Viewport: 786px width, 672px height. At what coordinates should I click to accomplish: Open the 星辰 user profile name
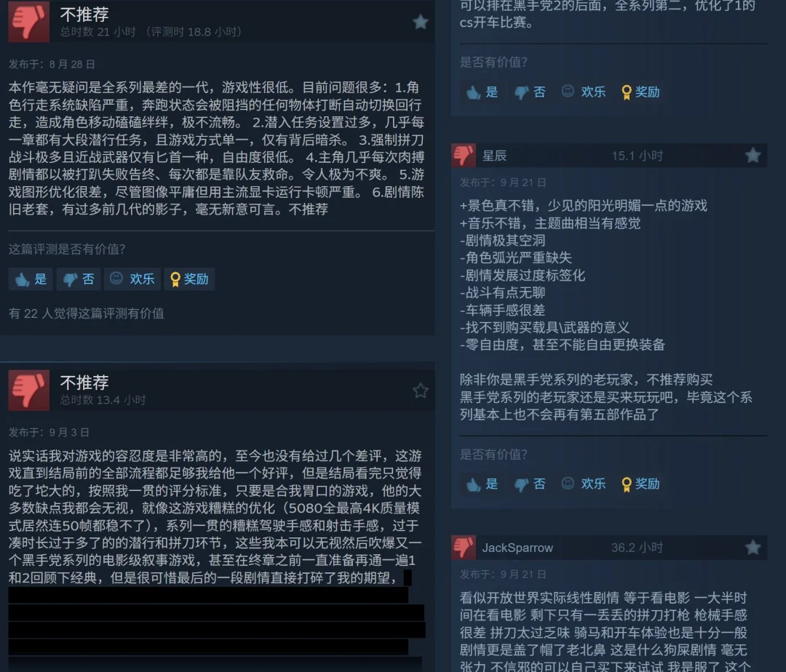[494, 156]
